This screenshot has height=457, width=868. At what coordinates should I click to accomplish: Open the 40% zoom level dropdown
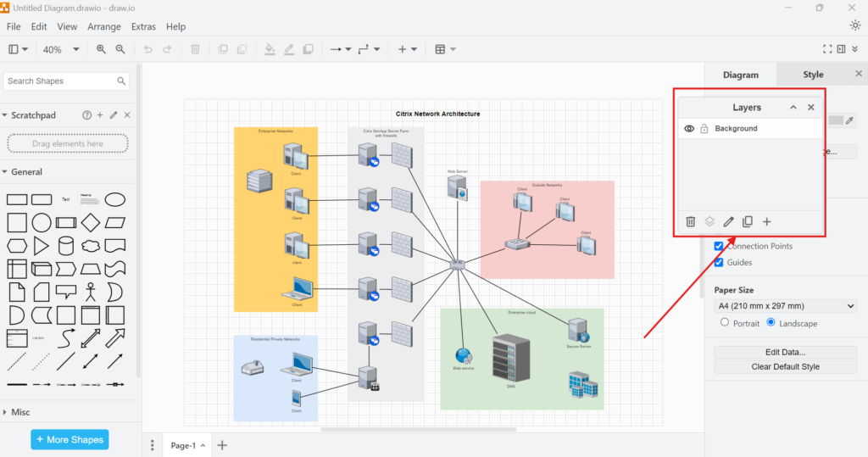click(x=61, y=49)
